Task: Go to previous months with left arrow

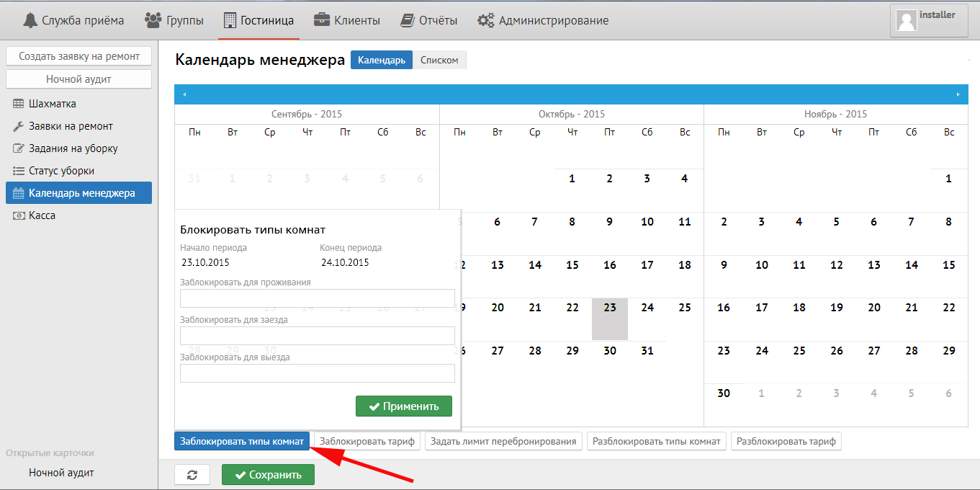Action: click(x=184, y=94)
